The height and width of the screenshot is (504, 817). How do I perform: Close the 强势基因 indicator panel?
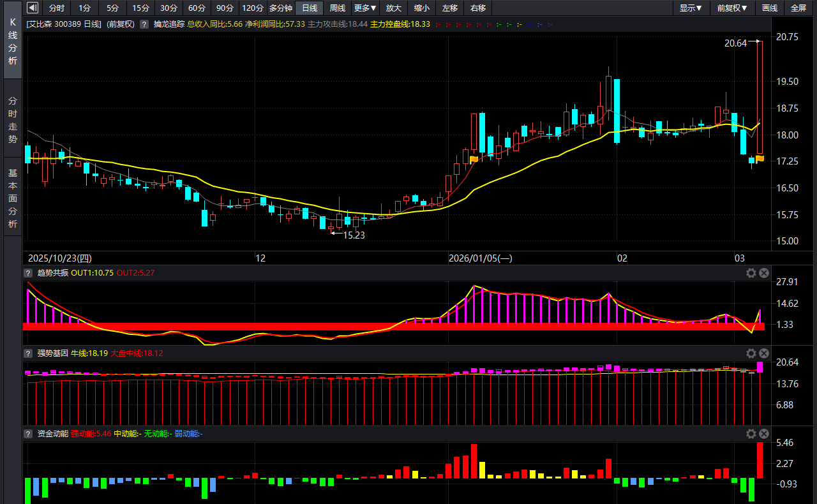[x=764, y=353]
